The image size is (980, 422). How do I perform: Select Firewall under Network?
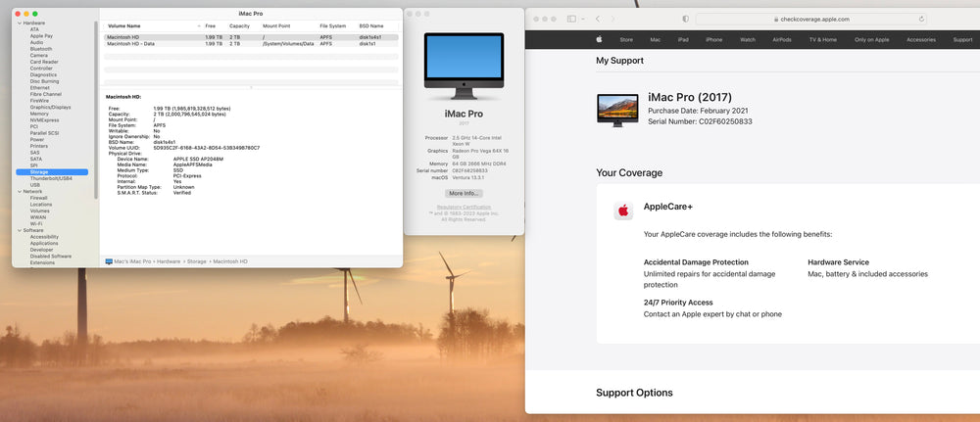(39, 198)
